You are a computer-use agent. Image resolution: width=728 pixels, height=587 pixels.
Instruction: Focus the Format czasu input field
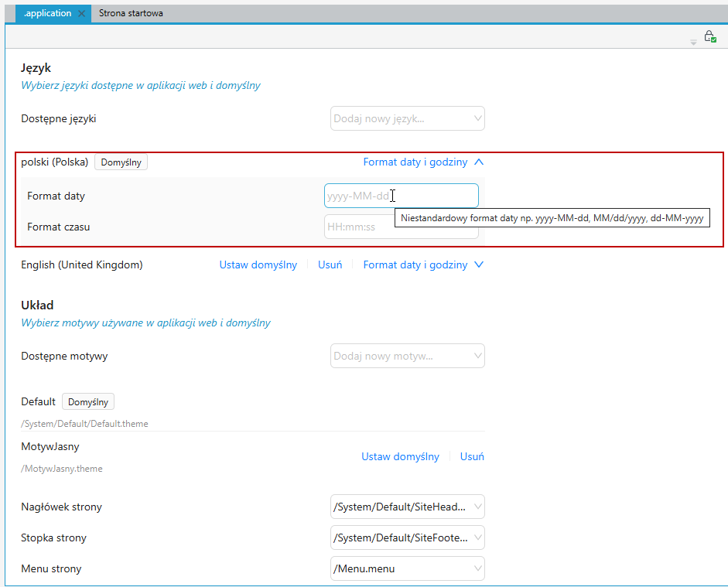(402, 227)
